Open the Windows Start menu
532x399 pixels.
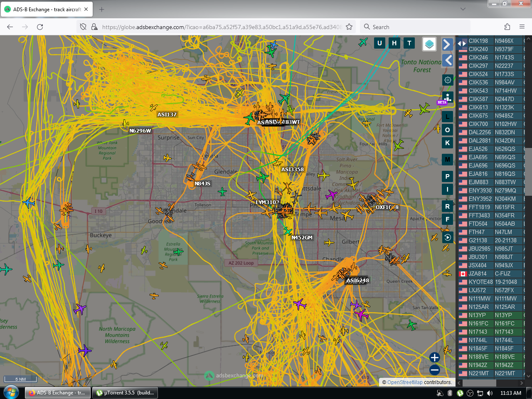[11, 392]
